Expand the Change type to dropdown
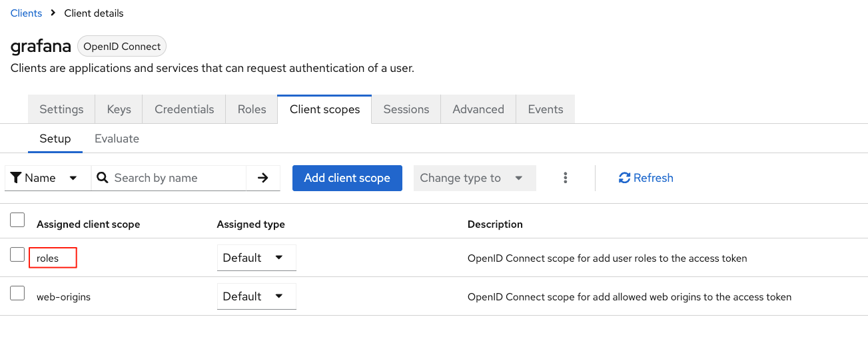This screenshot has width=868, height=345. click(474, 178)
